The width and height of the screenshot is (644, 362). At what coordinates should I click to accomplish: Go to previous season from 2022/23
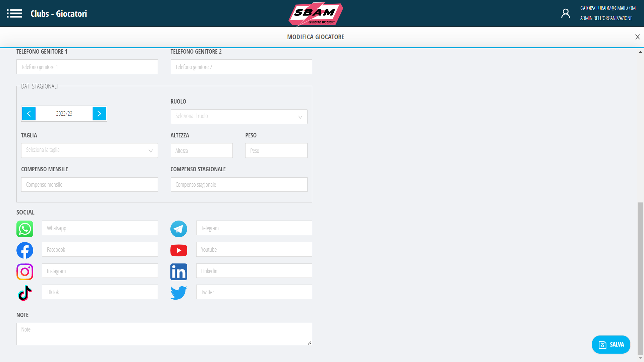click(29, 114)
